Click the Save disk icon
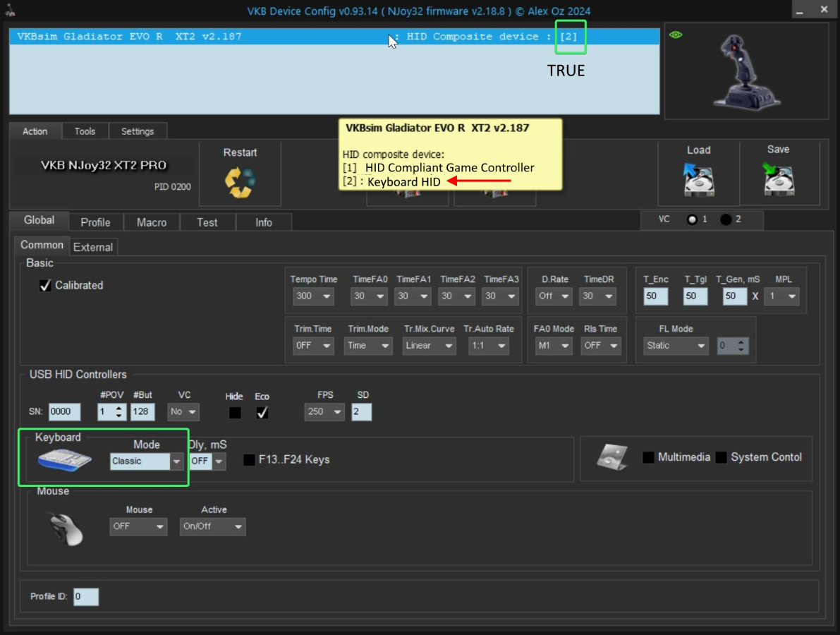840x635 pixels. [778, 179]
